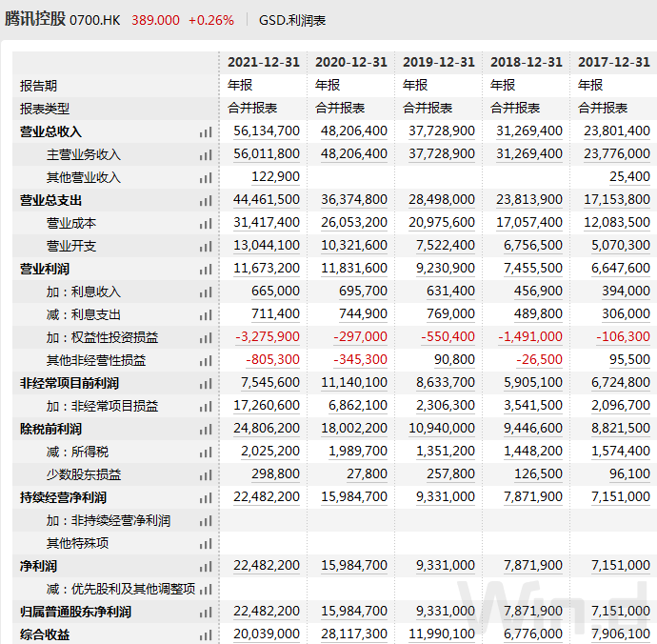Image resolution: width=657 pixels, height=644 pixels.
Task: Click 2021 营业总支出 value 44,461,500
Action: [267, 199]
